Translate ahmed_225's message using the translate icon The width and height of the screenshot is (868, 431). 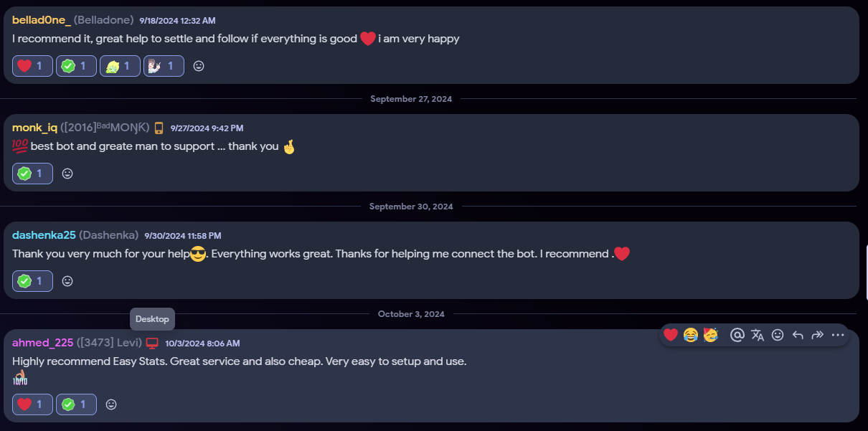point(758,335)
